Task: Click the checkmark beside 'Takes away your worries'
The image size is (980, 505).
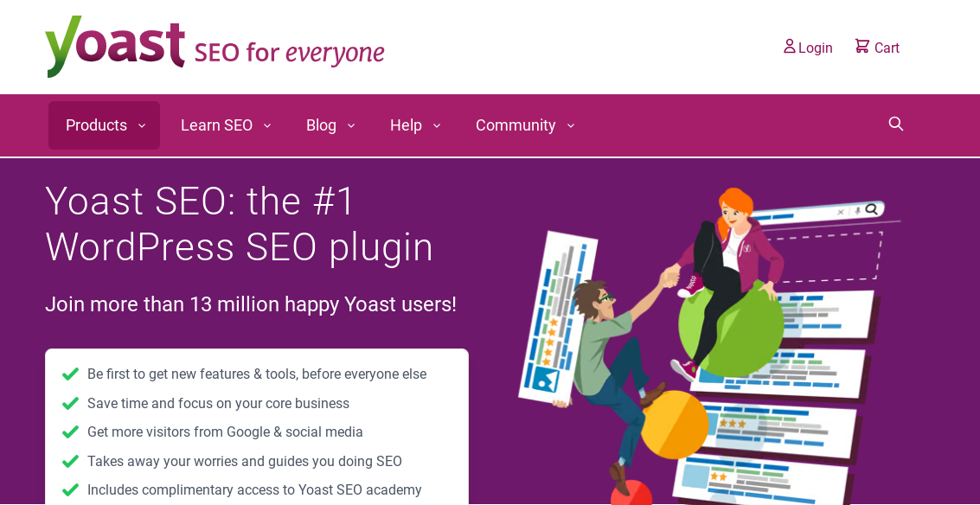Action: pyautogui.click(x=71, y=461)
